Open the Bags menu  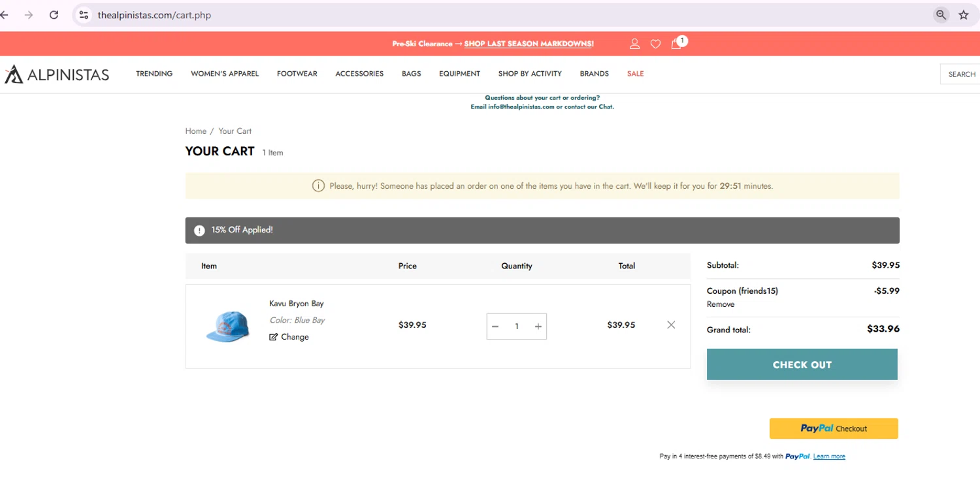tap(412, 74)
